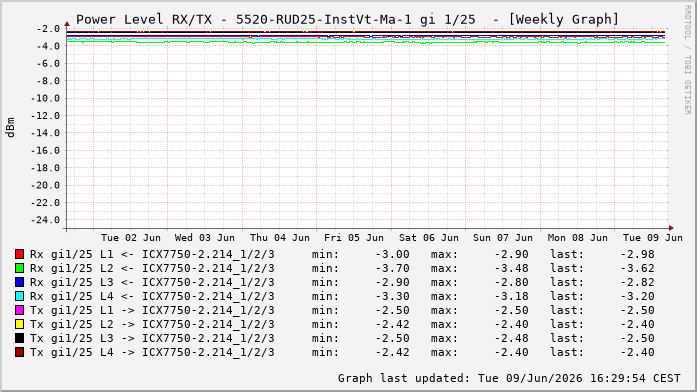Click the Tx L3 max value -2.48

pos(512,339)
